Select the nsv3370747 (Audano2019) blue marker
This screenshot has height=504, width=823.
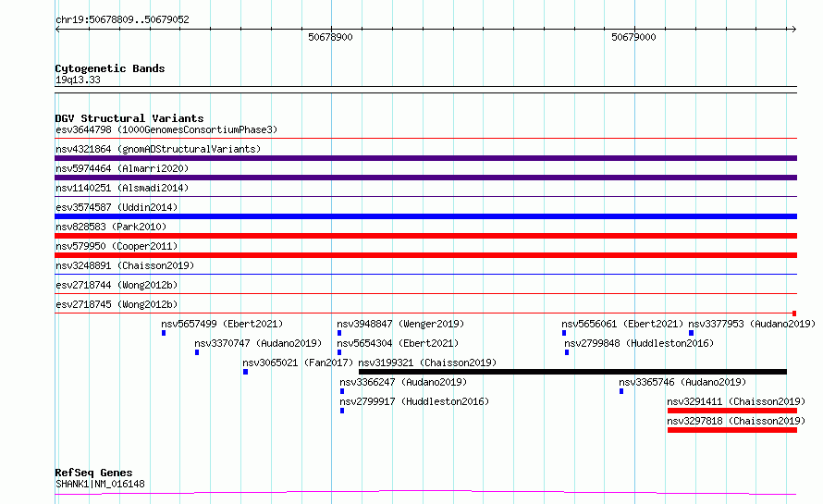(197, 352)
